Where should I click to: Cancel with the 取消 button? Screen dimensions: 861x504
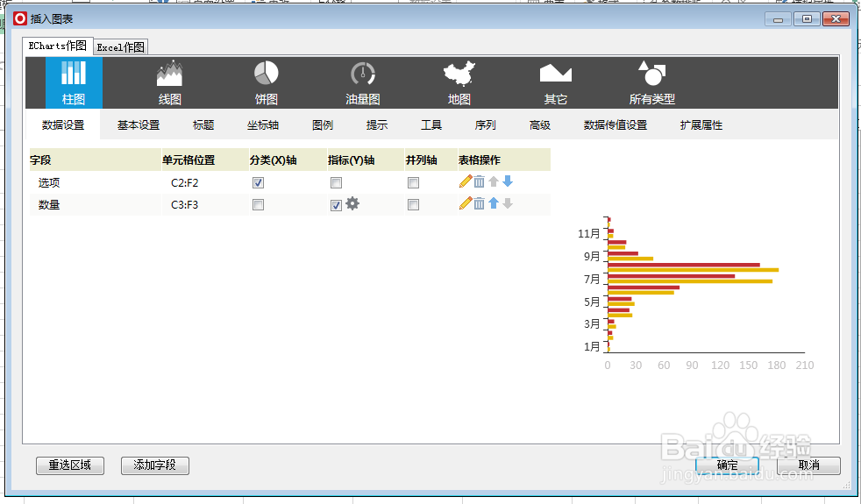tap(808, 465)
